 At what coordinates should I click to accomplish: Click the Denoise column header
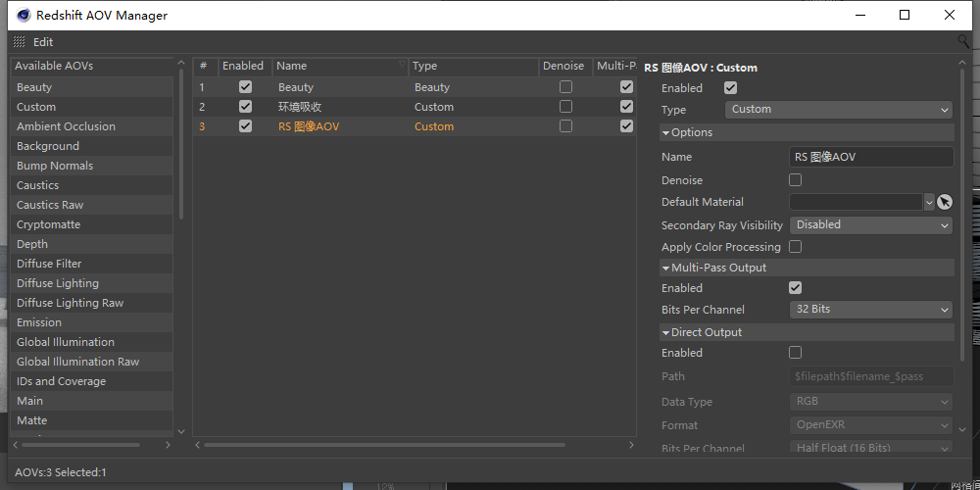point(565,67)
